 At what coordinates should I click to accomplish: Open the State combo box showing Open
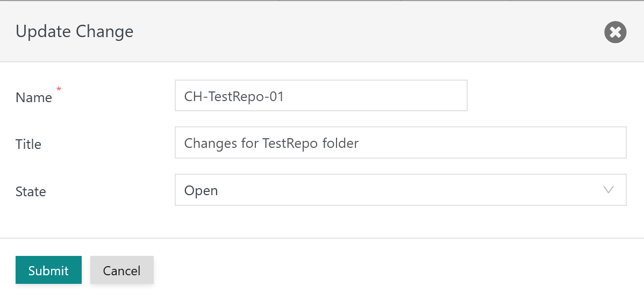click(400, 190)
